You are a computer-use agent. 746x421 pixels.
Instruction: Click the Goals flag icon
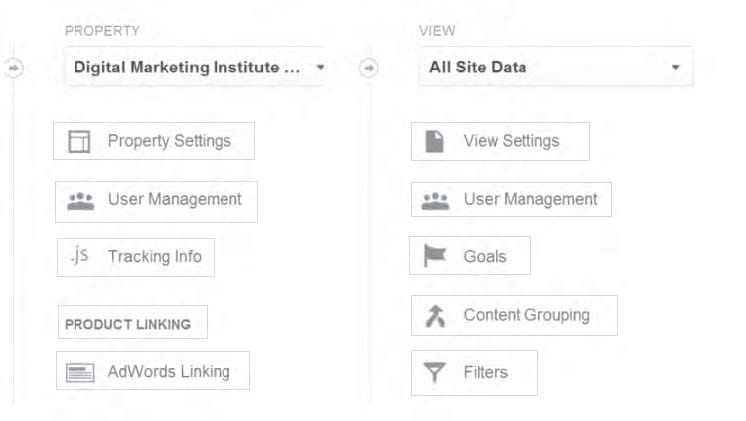(x=435, y=255)
